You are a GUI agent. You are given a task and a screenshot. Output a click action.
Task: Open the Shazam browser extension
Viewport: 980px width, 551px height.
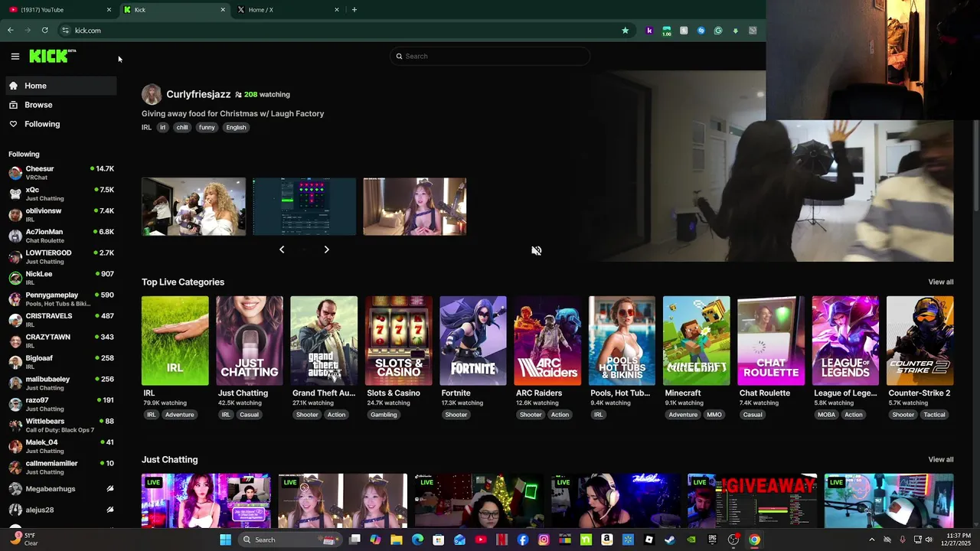click(x=701, y=31)
